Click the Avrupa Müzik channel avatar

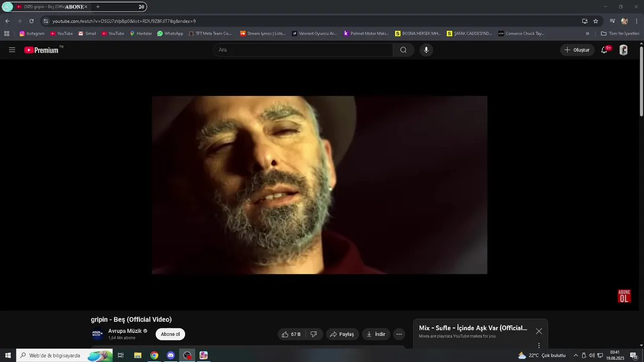98,334
